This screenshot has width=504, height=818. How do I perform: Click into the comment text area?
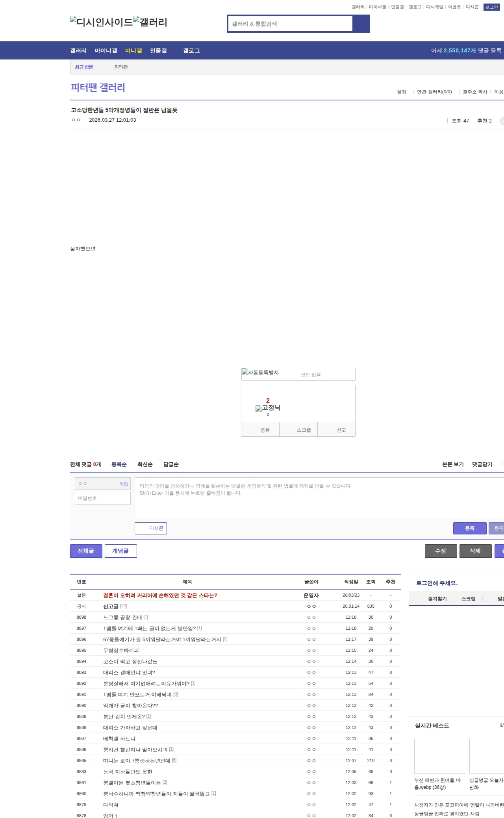319,498
